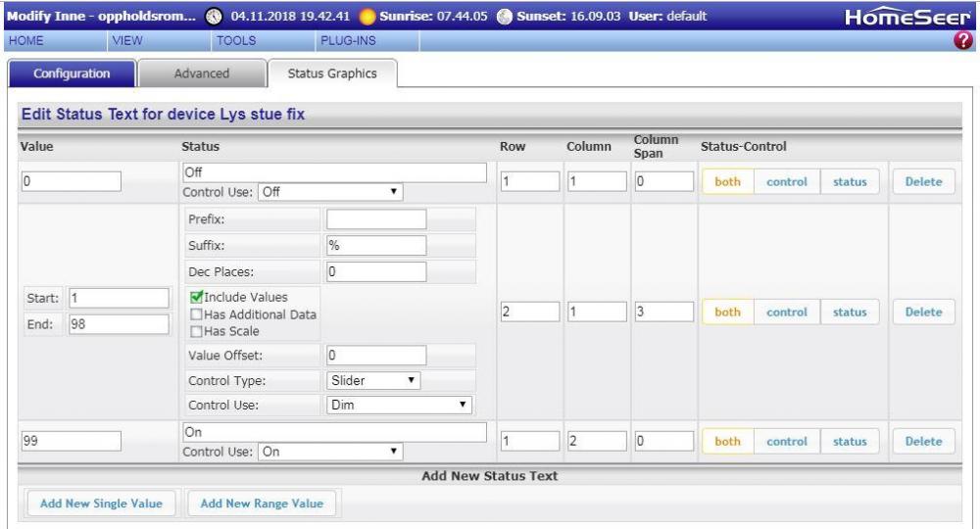Switch to the Advanced tab
The width and height of the screenshot is (980, 529).
pyautogui.click(x=201, y=73)
